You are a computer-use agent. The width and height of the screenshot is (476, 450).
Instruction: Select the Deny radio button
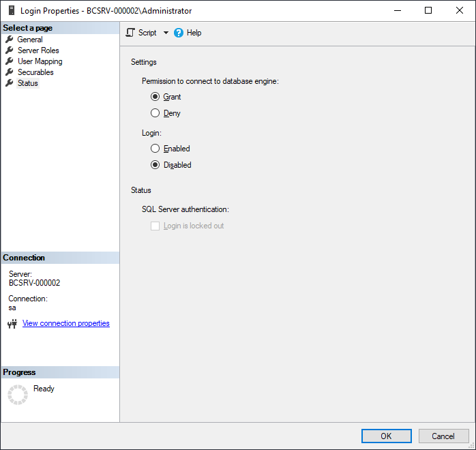point(155,113)
